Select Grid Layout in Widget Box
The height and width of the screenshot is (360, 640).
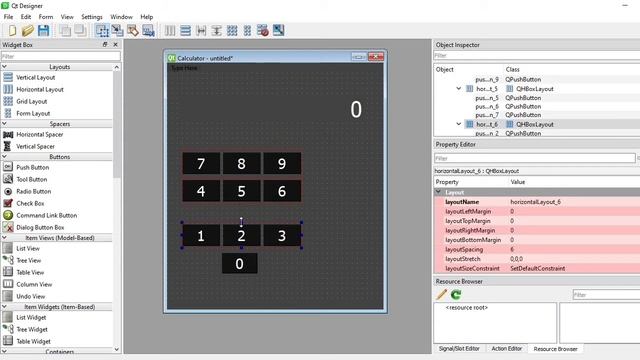(32, 101)
